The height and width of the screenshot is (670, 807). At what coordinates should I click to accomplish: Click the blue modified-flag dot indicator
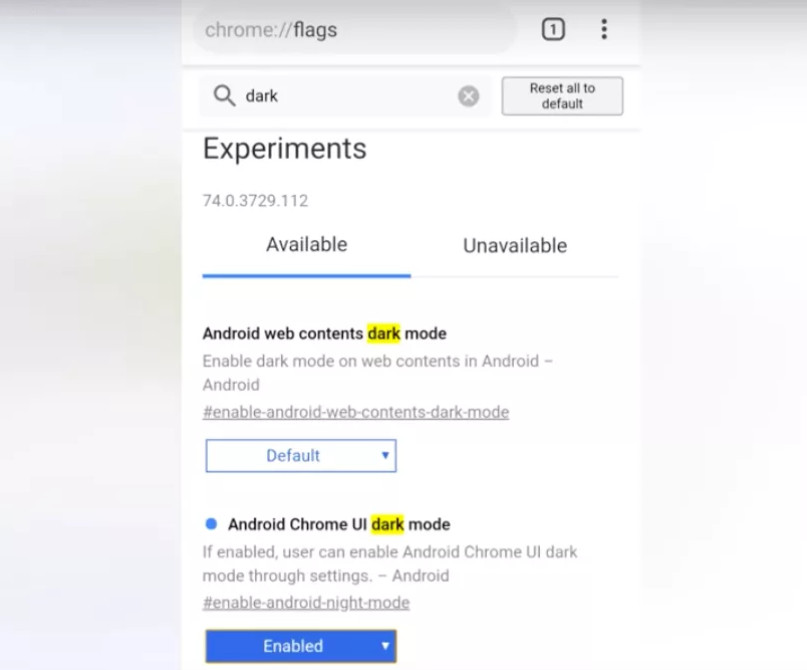[x=211, y=523]
